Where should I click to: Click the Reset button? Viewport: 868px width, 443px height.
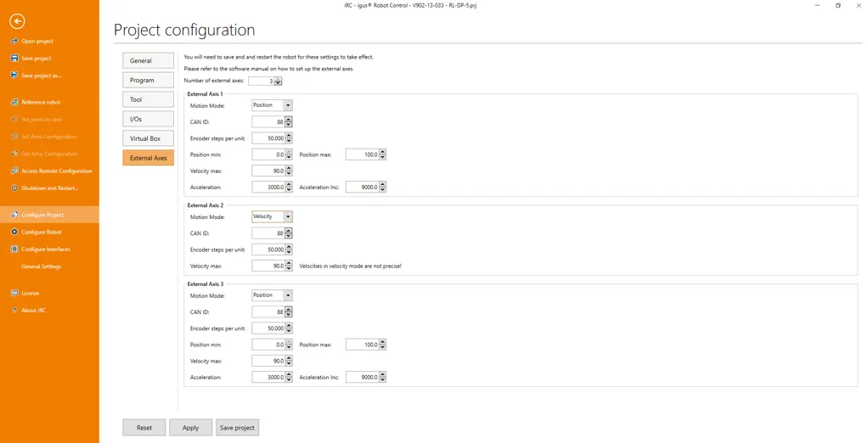pos(144,428)
